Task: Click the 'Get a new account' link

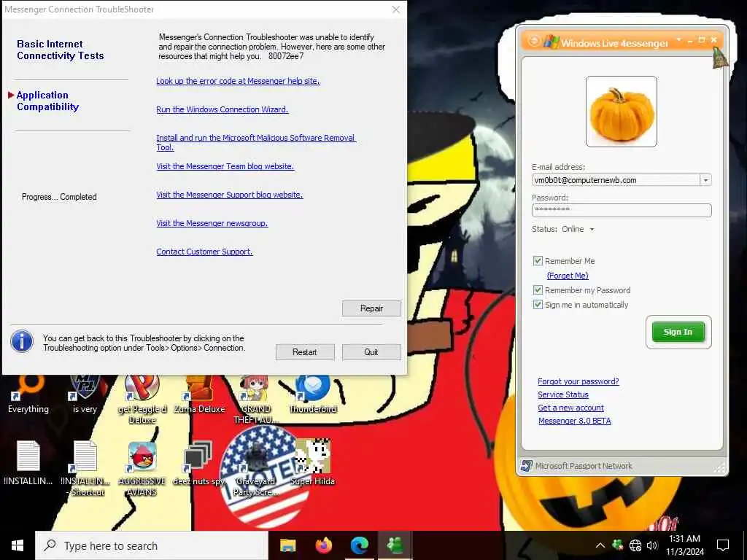Action: click(570, 408)
